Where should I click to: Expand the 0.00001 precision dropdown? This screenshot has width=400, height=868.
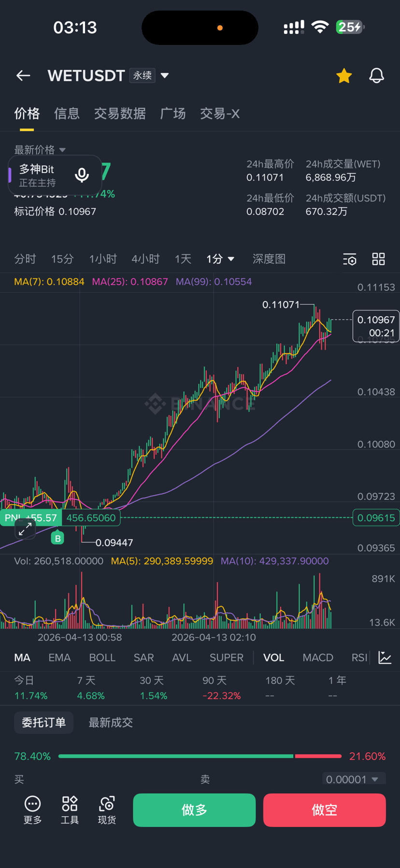[354, 779]
